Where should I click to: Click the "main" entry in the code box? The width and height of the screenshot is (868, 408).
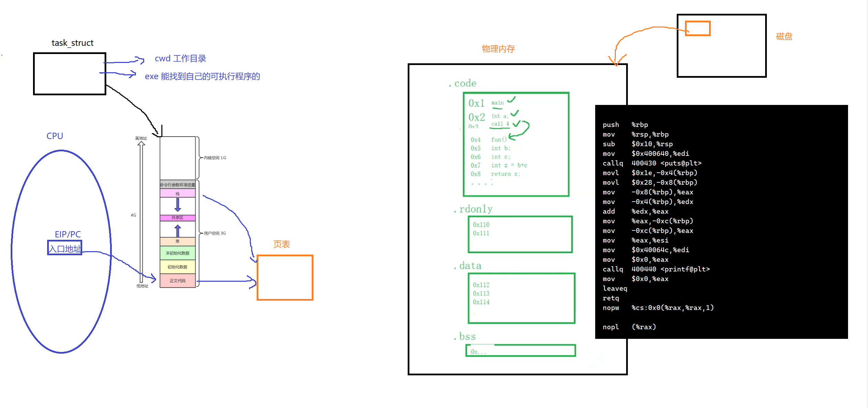pos(497,103)
